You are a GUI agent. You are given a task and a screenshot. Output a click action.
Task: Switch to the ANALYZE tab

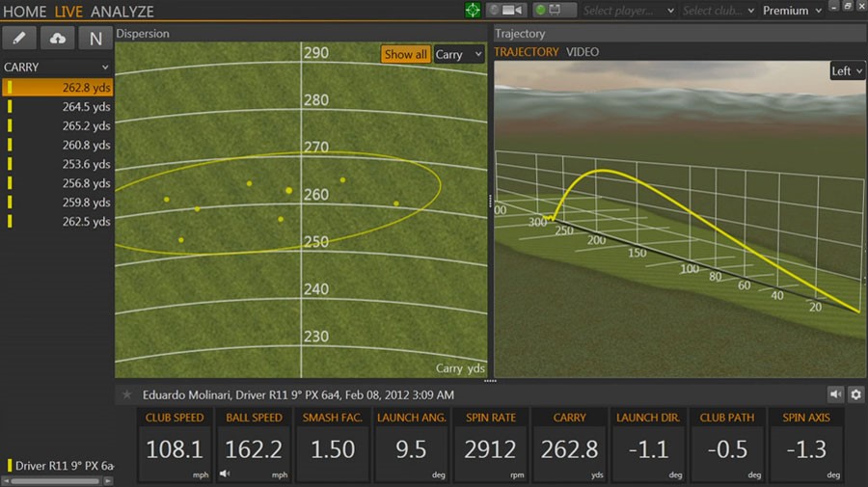pyautogui.click(x=122, y=12)
